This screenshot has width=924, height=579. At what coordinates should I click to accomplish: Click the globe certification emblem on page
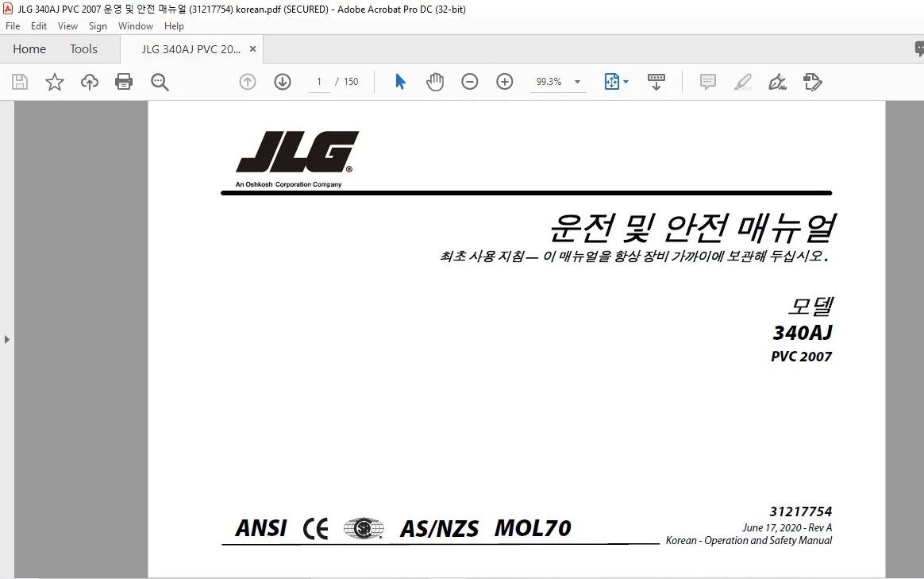click(364, 528)
